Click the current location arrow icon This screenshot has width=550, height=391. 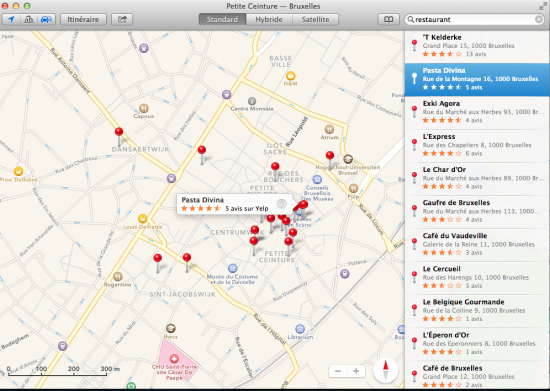tap(11, 19)
